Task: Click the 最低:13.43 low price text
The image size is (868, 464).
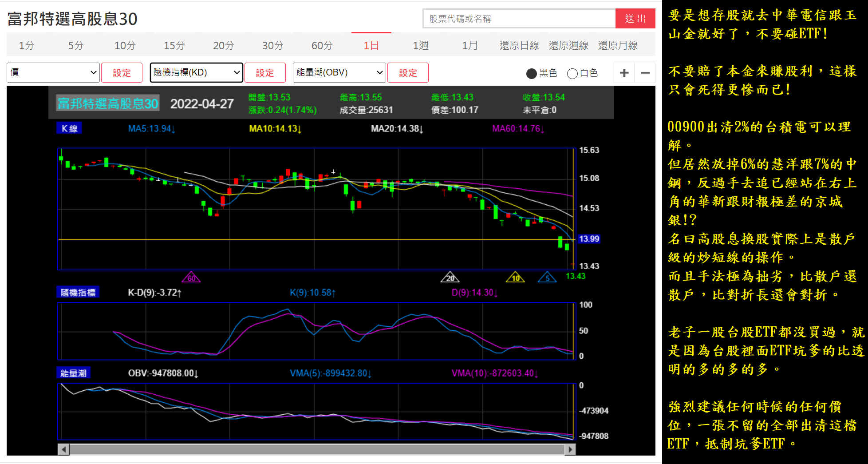Action: [x=452, y=97]
